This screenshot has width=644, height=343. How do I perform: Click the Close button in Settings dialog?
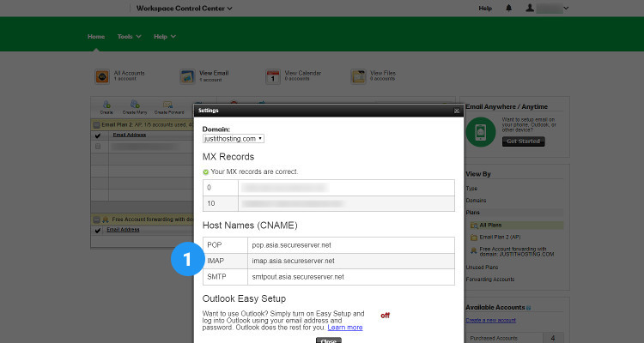pos(329,340)
